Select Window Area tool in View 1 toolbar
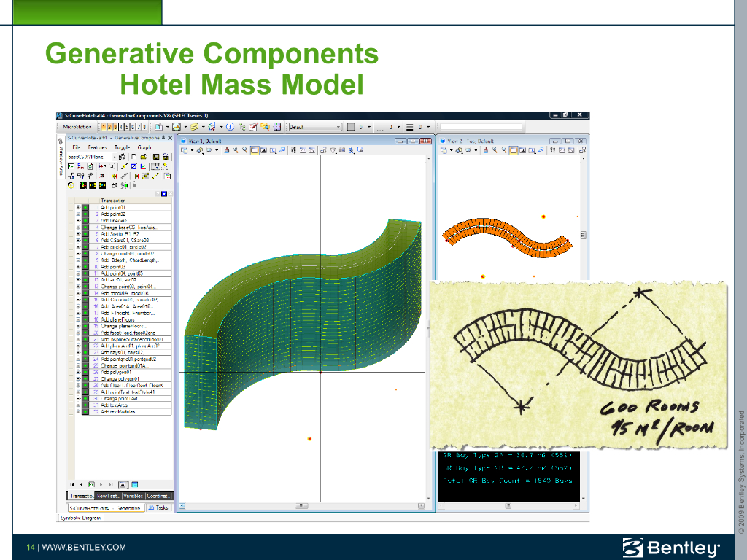Screen dimensions: 747x560 click(255, 150)
